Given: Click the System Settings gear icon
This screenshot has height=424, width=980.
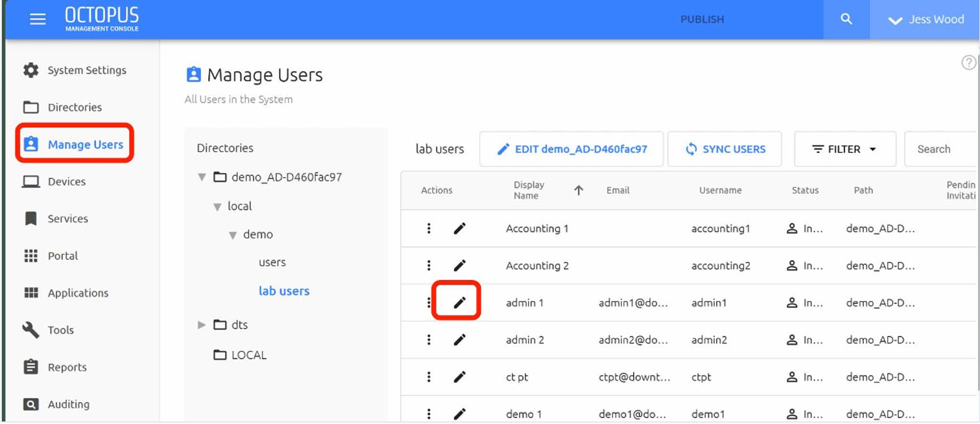Looking at the screenshot, I should (x=30, y=70).
